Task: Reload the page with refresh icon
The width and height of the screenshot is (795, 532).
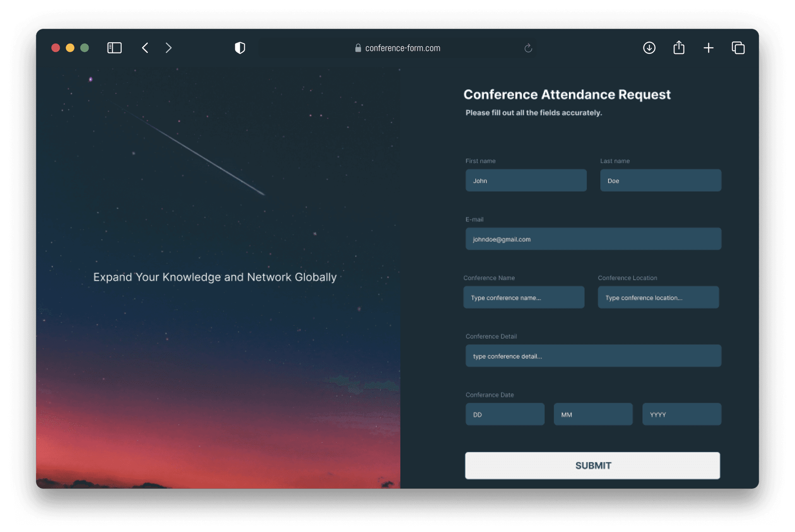Action: (x=528, y=48)
